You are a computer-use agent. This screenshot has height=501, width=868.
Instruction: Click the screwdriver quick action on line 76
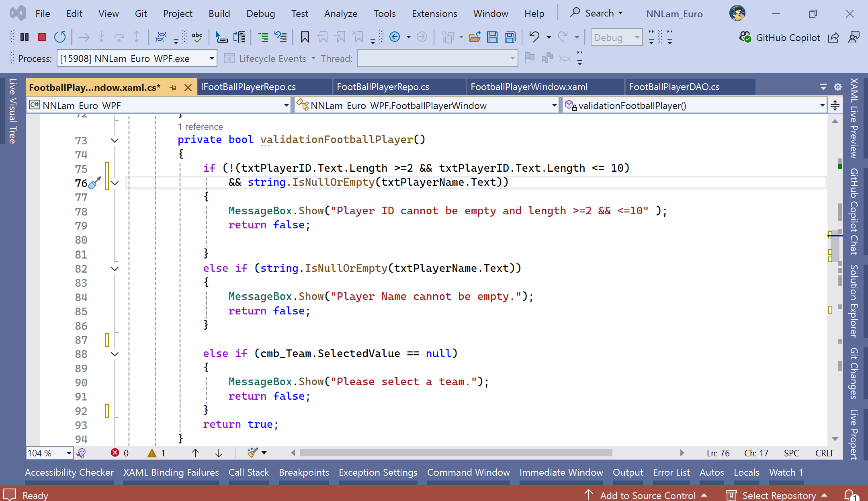click(x=94, y=183)
